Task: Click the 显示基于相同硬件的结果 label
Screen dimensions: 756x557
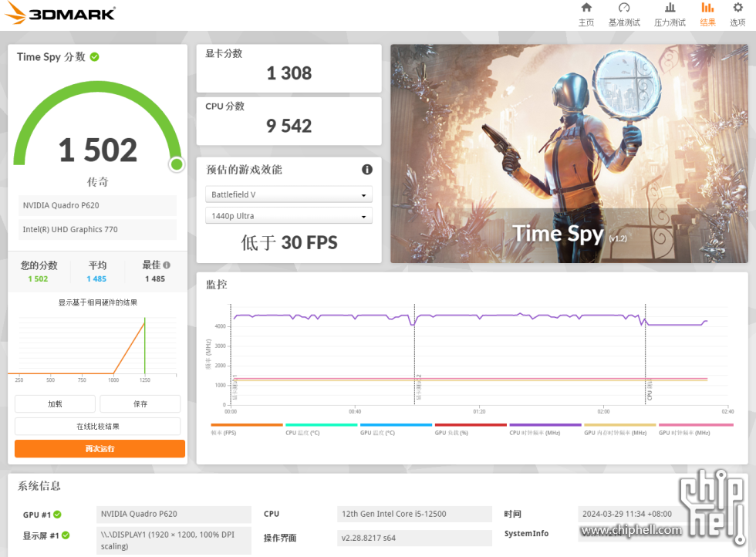Action: (x=98, y=302)
